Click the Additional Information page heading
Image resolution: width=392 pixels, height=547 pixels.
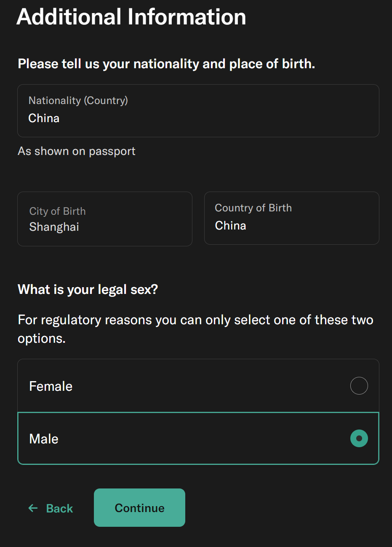(131, 17)
